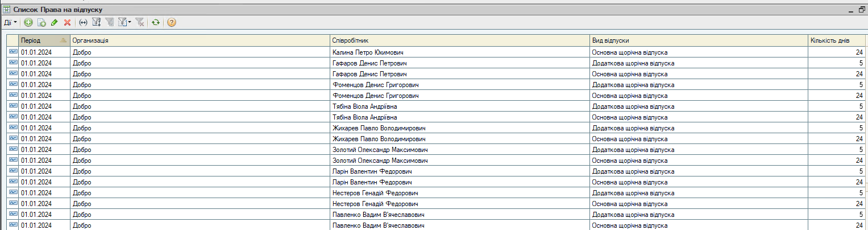Open Help with the question mark icon
This screenshot has width=868, height=230.
click(x=171, y=22)
